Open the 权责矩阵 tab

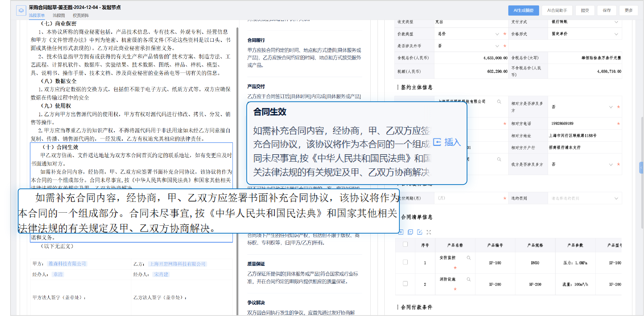point(81,15)
